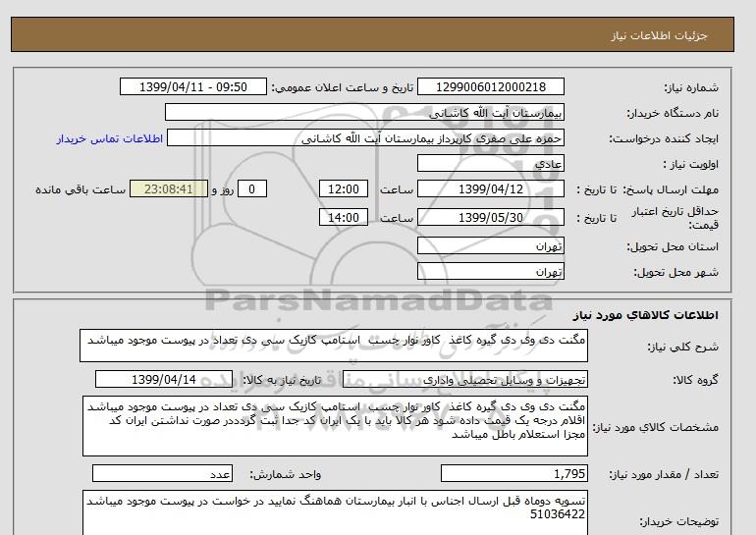Select the label شهر محل تحویل
The height and width of the screenshot is (535, 756).
(x=675, y=272)
